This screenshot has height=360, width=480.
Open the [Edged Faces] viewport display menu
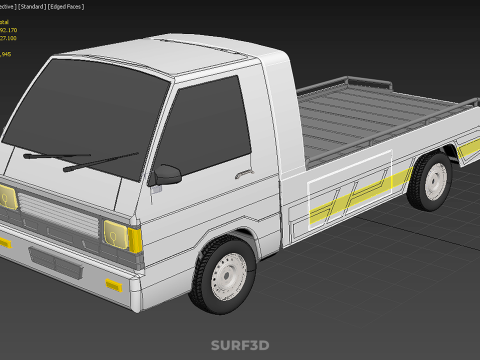coord(66,7)
